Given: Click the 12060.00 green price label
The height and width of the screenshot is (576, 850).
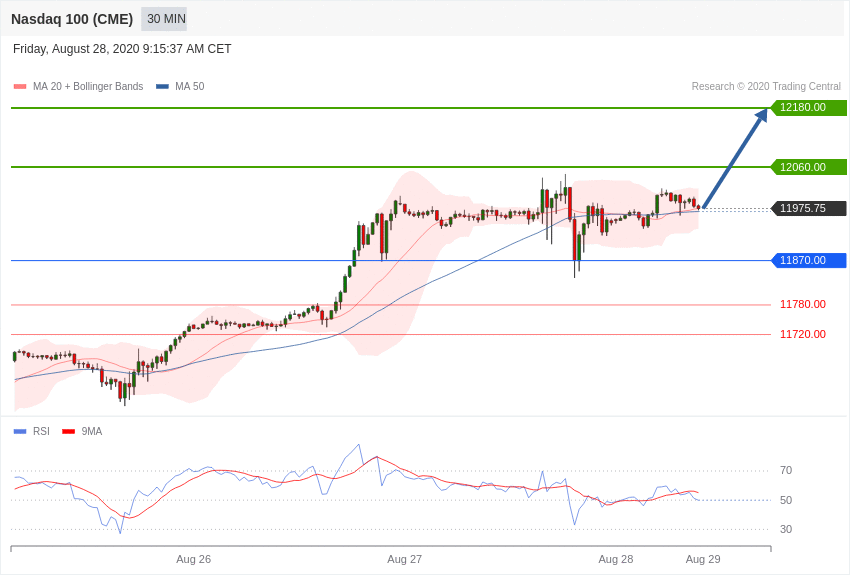Looking at the screenshot, I should point(808,167).
